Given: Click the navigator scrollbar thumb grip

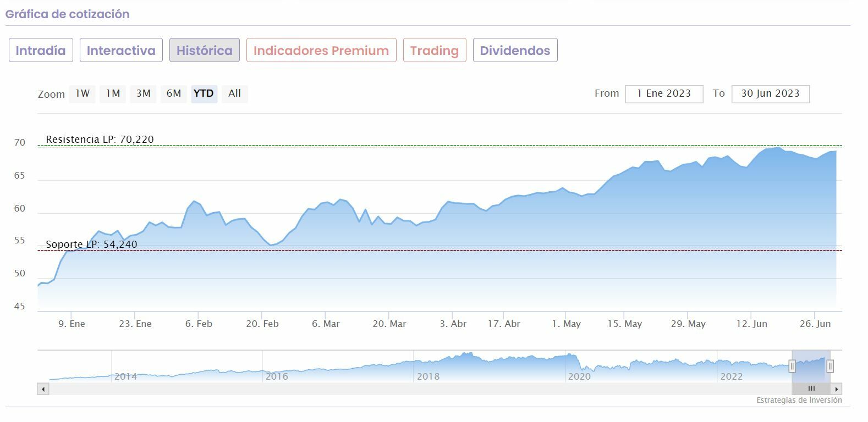Looking at the screenshot, I should (x=811, y=389).
